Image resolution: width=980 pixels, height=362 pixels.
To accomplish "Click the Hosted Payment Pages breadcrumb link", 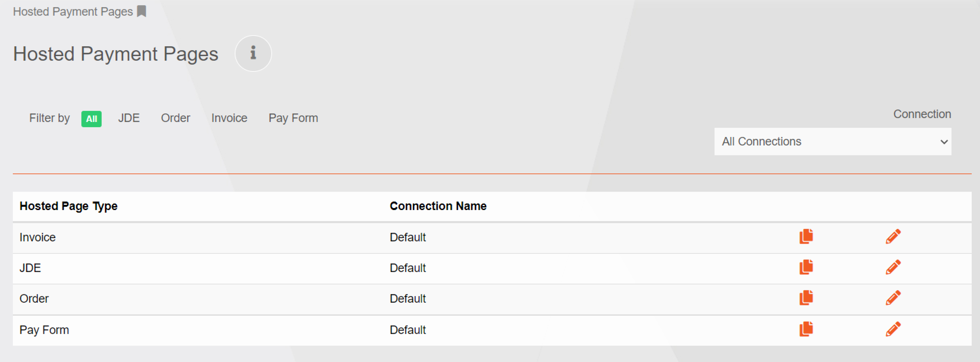I will [x=73, y=11].
